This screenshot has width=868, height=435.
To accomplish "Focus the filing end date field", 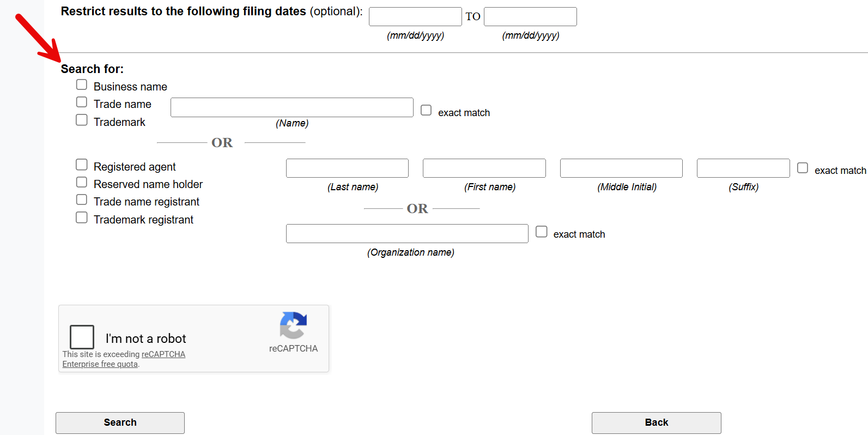I will point(530,17).
